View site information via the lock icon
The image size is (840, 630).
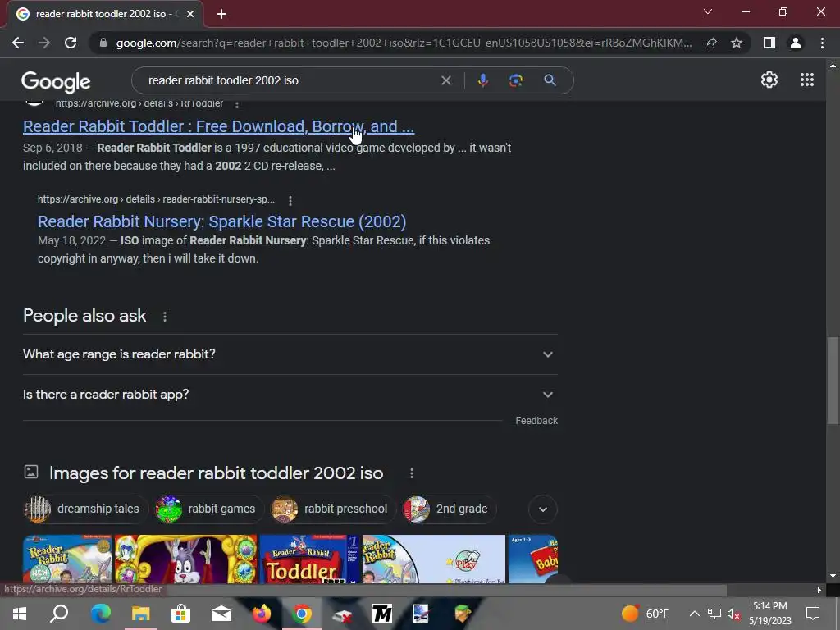(x=103, y=43)
